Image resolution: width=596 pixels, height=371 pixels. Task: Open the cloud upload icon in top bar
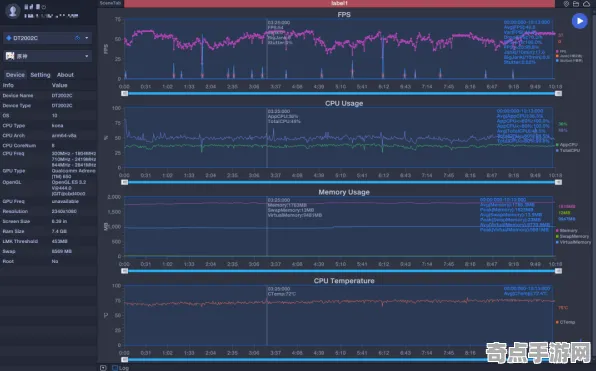pos(586,4)
